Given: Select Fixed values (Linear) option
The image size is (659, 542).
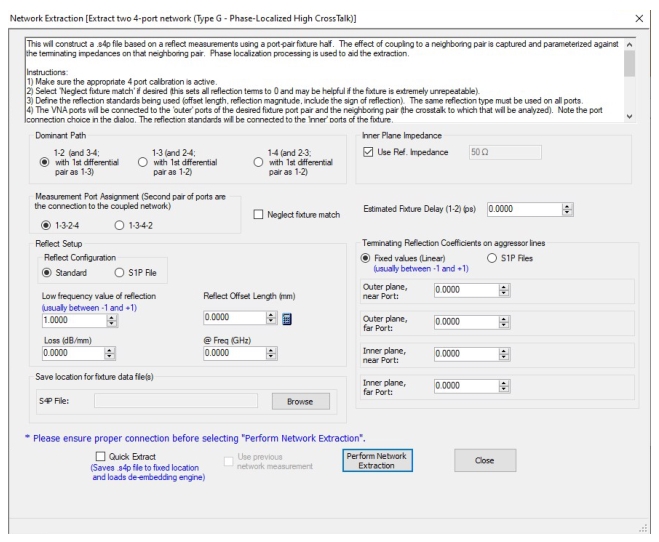Looking at the screenshot, I should (366, 258).
